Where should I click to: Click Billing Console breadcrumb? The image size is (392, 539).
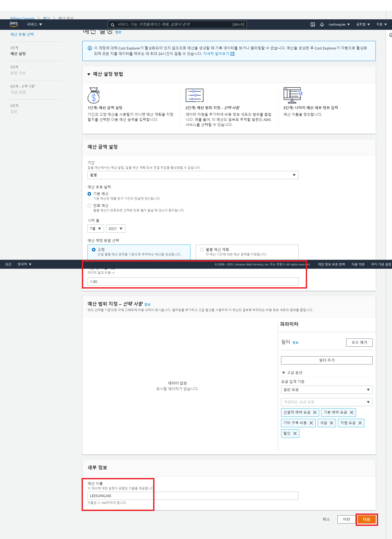point(22,18)
